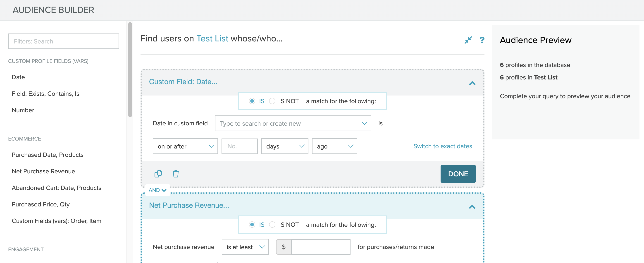Click the Filters: Search input field
This screenshot has height=263, width=644.
[64, 41]
